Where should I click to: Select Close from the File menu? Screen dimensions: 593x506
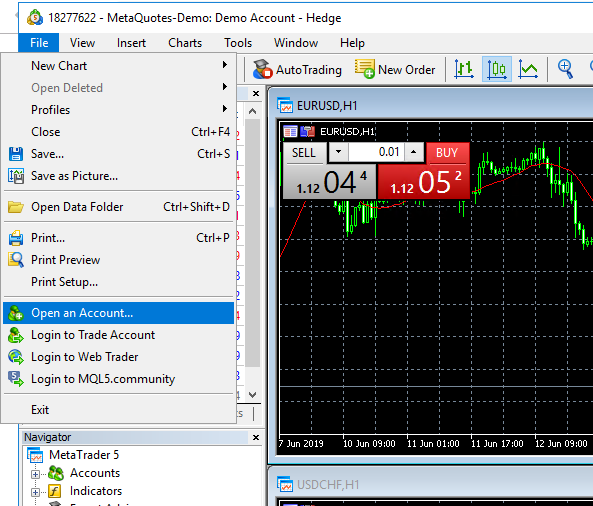pyautogui.click(x=119, y=132)
